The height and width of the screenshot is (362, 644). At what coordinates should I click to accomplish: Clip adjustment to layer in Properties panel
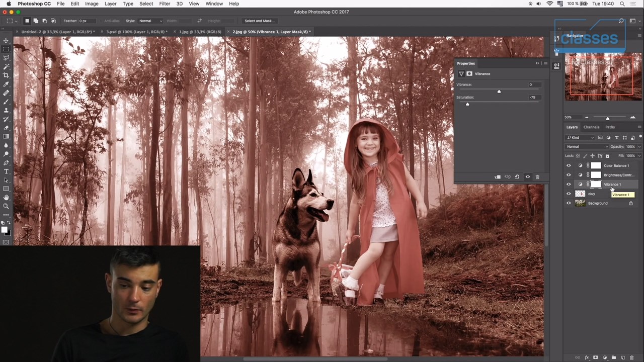[x=498, y=177]
